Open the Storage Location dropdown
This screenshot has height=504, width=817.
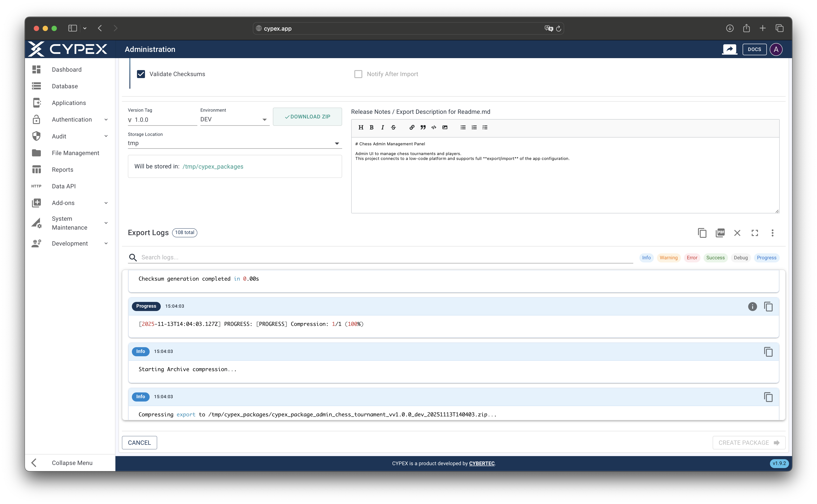point(337,143)
